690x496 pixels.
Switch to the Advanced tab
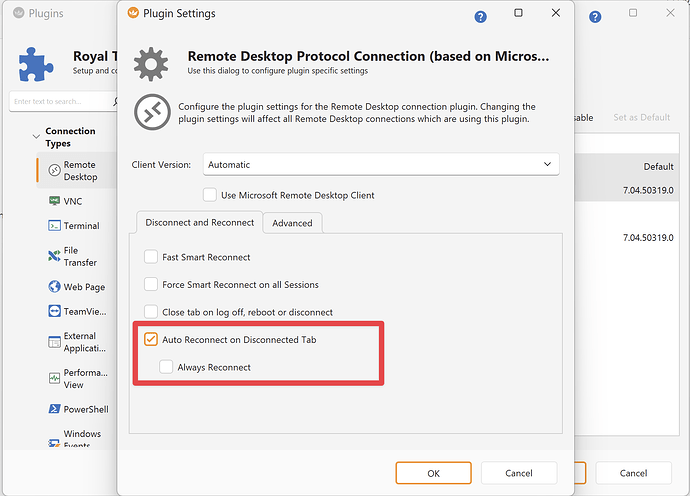[292, 223]
